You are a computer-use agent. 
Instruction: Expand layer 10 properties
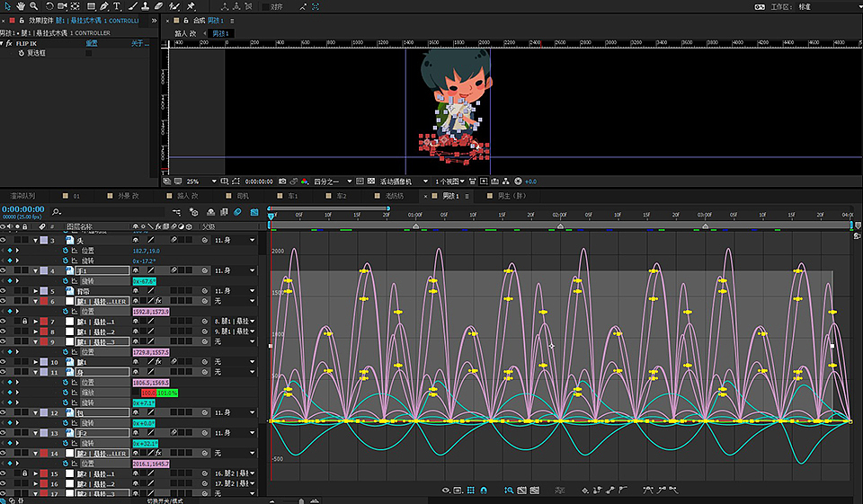(x=36, y=362)
